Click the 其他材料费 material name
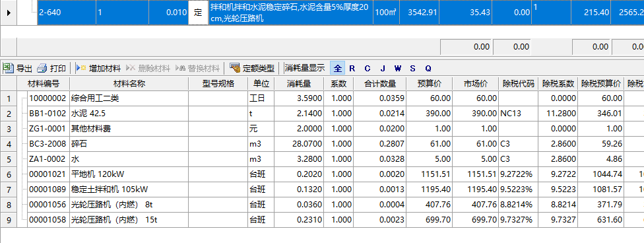The image size is (644, 243). pyautogui.click(x=129, y=129)
